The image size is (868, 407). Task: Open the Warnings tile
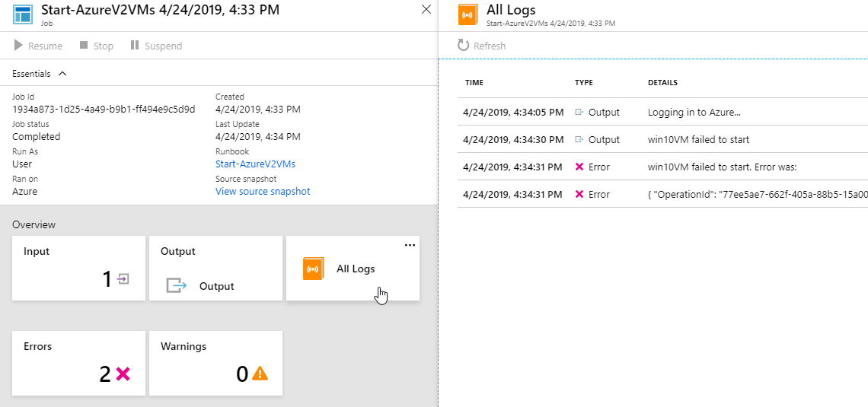coord(215,363)
